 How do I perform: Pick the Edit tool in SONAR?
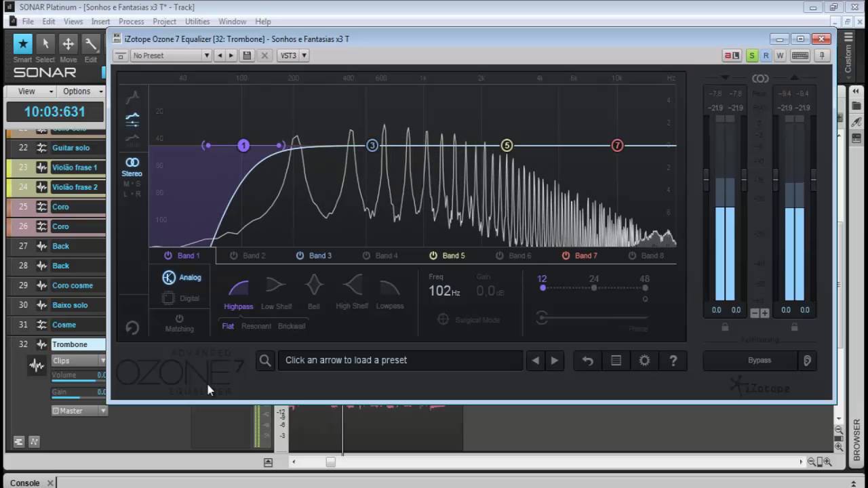90,44
